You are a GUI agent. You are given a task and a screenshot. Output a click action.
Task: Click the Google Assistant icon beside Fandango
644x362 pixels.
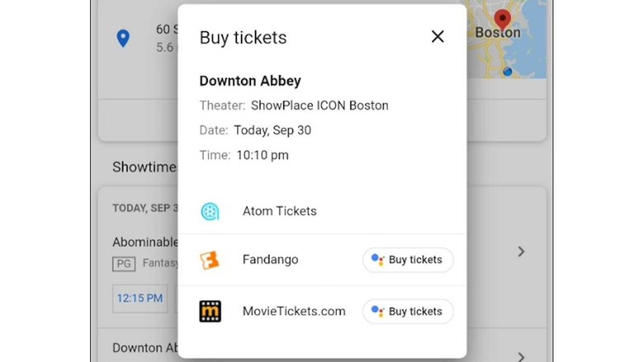click(377, 260)
